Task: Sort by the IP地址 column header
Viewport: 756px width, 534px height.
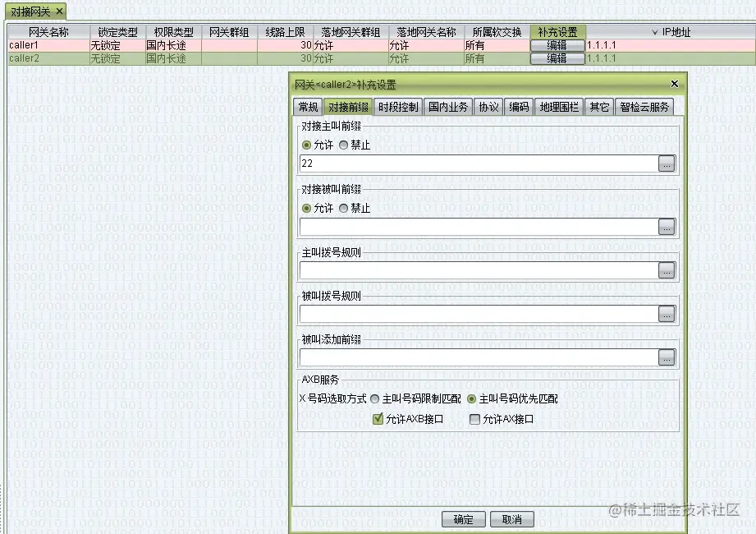Action: click(x=671, y=32)
